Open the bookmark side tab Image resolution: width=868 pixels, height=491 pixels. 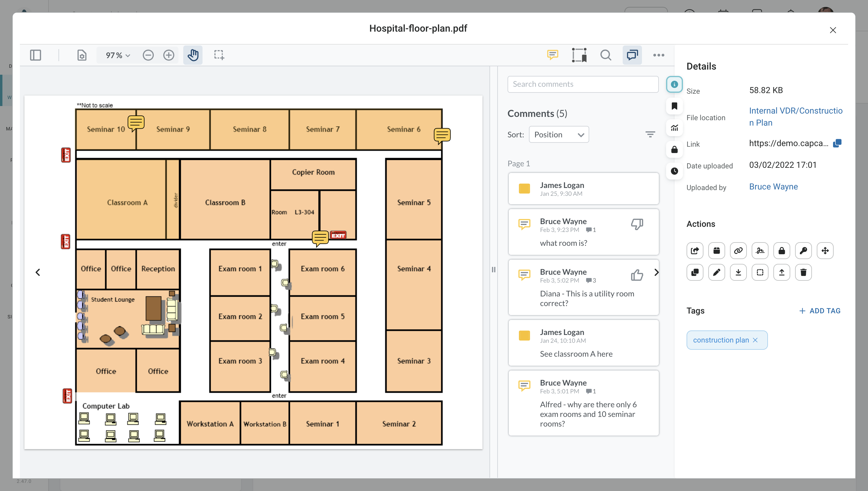[675, 106]
